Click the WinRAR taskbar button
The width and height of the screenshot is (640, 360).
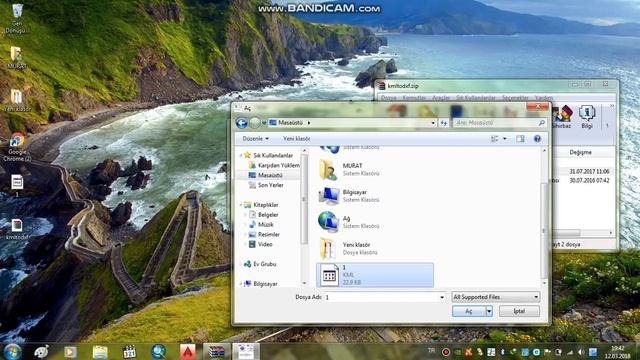click(x=216, y=351)
